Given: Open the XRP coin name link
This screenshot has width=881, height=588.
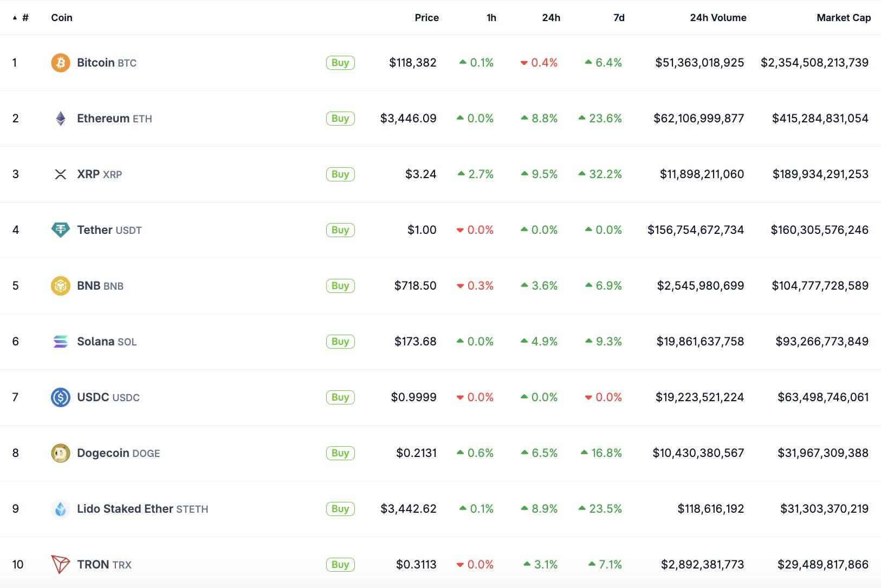Looking at the screenshot, I should [100, 174].
